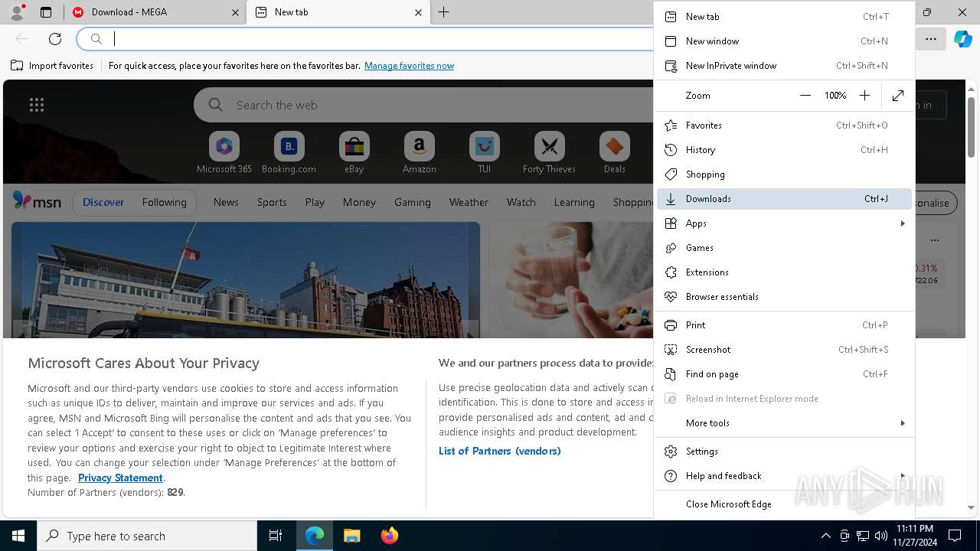Open Shopping from the menu

784,174
